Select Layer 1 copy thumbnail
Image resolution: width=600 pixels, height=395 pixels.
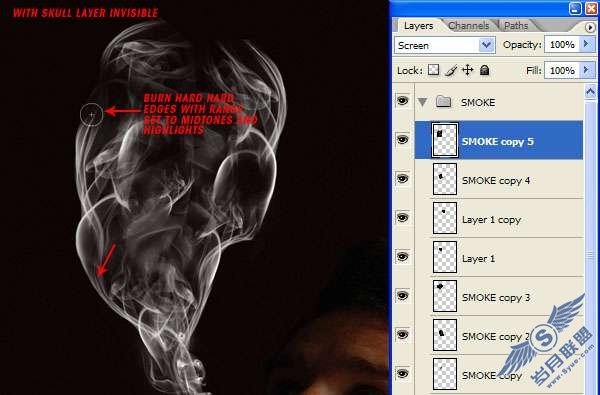point(445,218)
